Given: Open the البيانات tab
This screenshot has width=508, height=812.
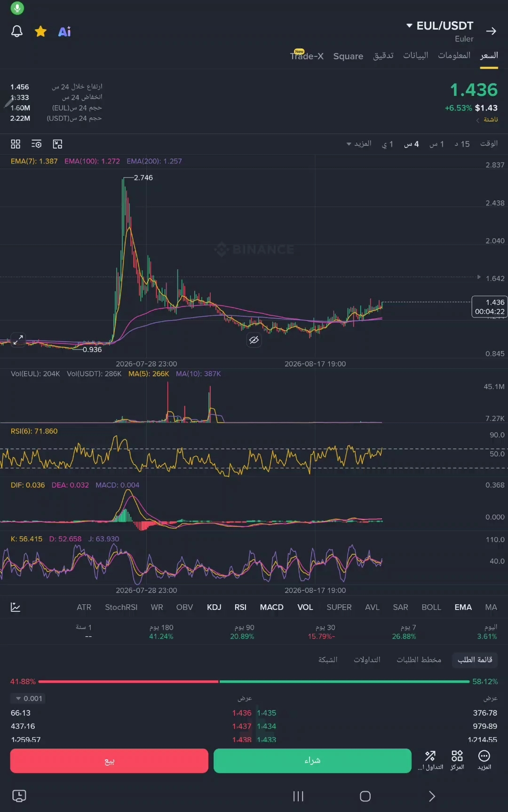Looking at the screenshot, I should point(416,55).
